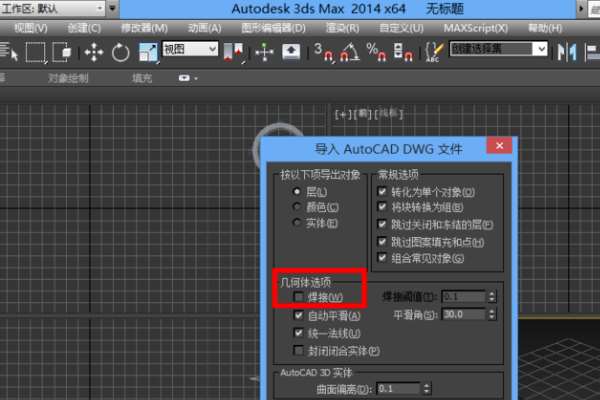Click the 曲面偏离(D) value field
The height and width of the screenshot is (400, 600).
(398, 389)
